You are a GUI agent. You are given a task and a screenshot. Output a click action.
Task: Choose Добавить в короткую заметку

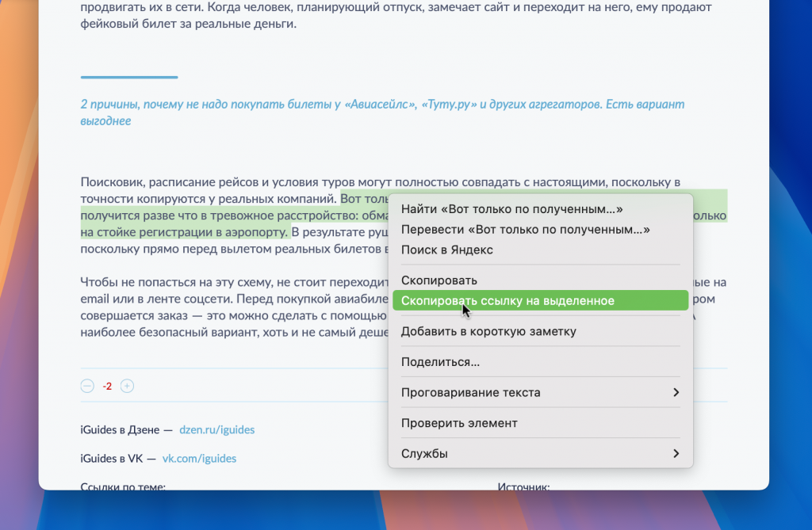pos(540,331)
